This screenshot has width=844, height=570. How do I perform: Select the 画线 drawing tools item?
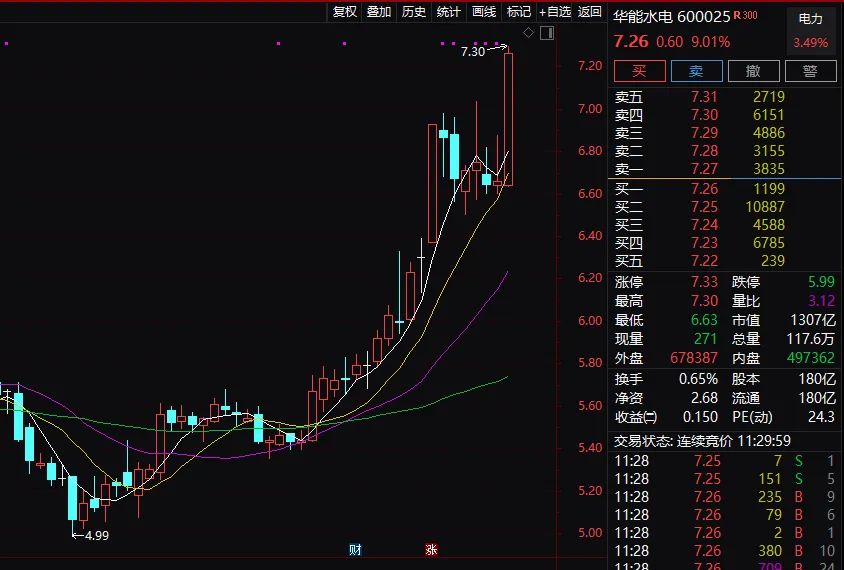click(484, 12)
